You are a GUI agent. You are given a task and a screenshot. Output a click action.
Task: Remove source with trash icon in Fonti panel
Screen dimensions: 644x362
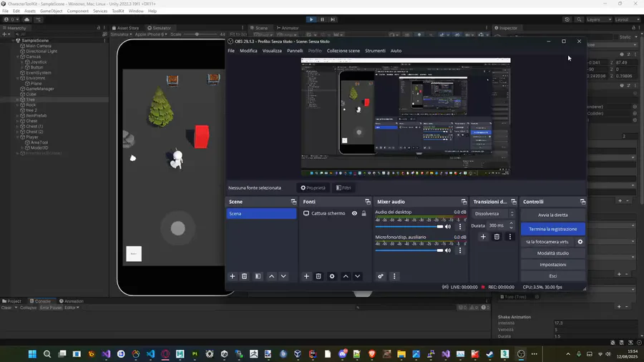click(x=318, y=276)
